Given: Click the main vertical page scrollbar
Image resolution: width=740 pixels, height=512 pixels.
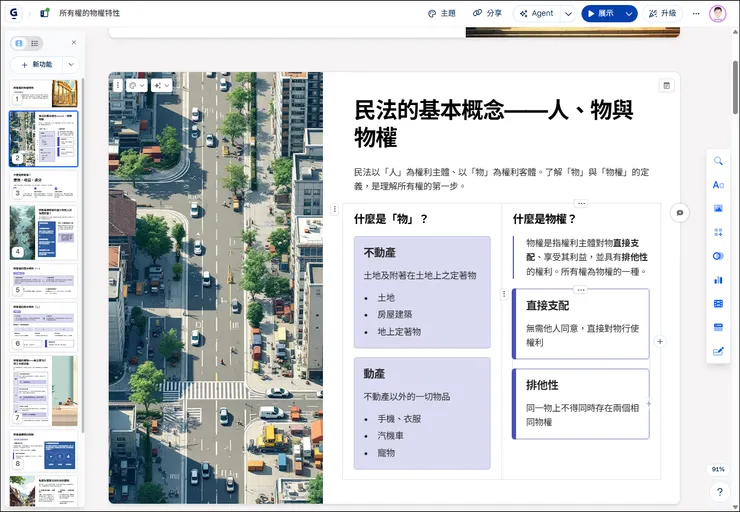Looking at the screenshot, I should [x=735, y=87].
